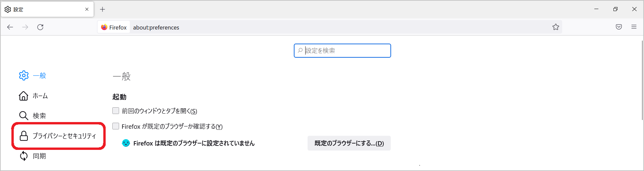Open the Pocket save icon
The height and width of the screenshot is (171, 644).
pyautogui.click(x=619, y=27)
